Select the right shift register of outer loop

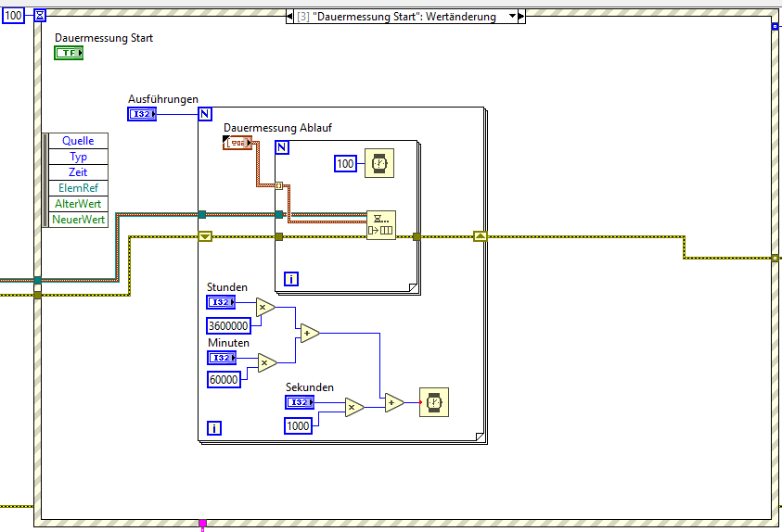coord(480,236)
